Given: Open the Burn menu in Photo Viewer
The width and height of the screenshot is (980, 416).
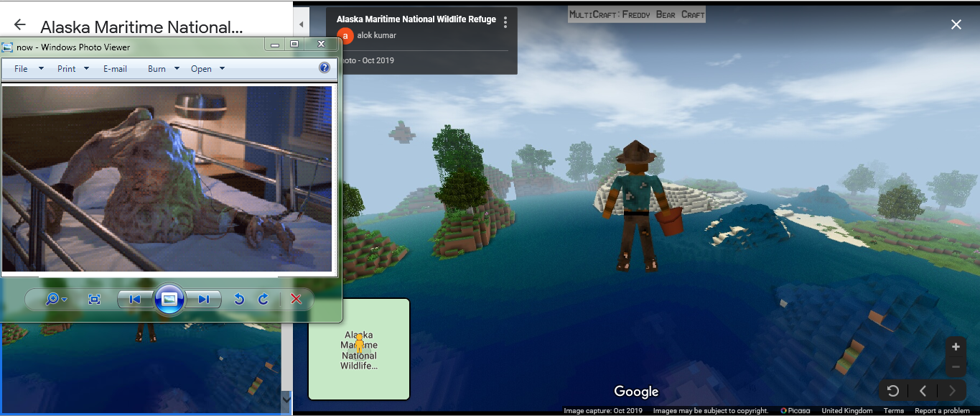Looking at the screenshot, I should coord(157,69).
